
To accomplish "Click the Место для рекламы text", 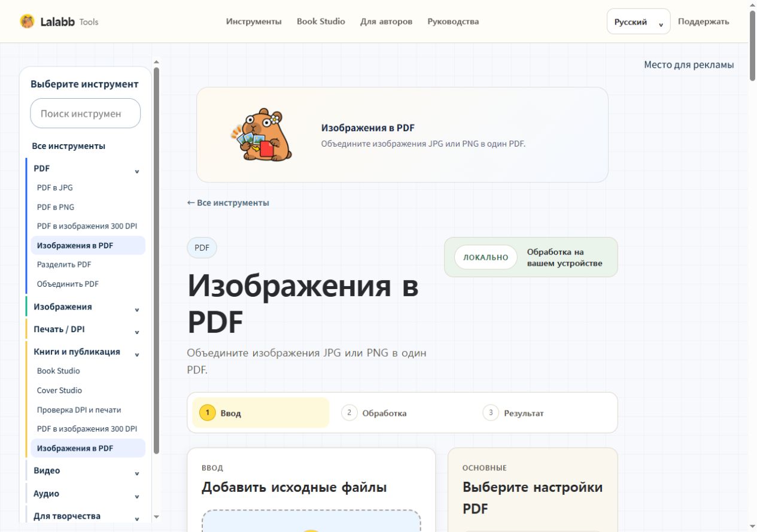I will (689, 65).
